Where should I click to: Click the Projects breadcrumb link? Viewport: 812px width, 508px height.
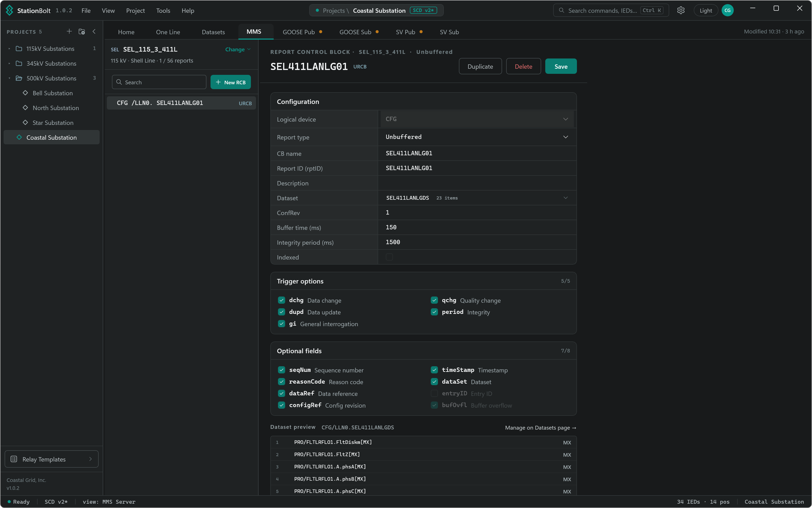(334, 10)
